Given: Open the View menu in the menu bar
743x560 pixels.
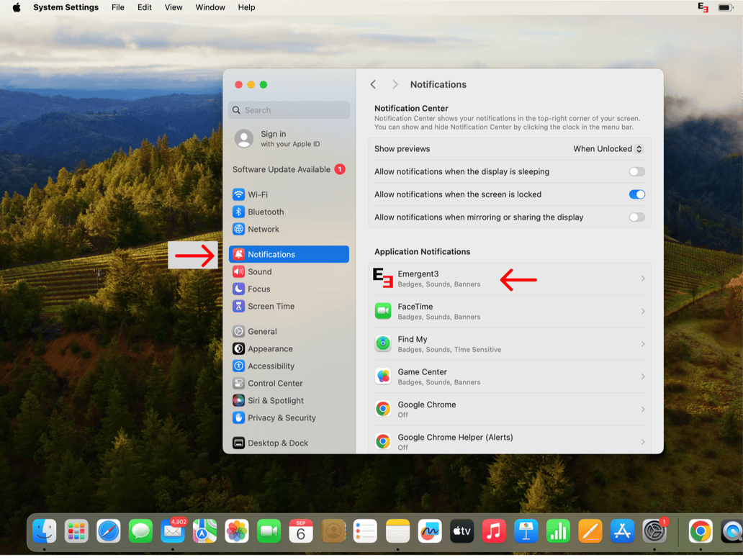Looking at the screenshot, I should click(173, 7).
